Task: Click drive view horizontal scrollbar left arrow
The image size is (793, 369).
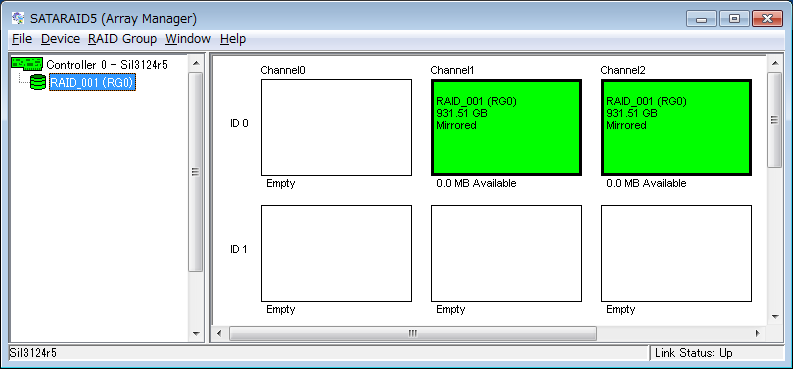Action: (219, 334)
